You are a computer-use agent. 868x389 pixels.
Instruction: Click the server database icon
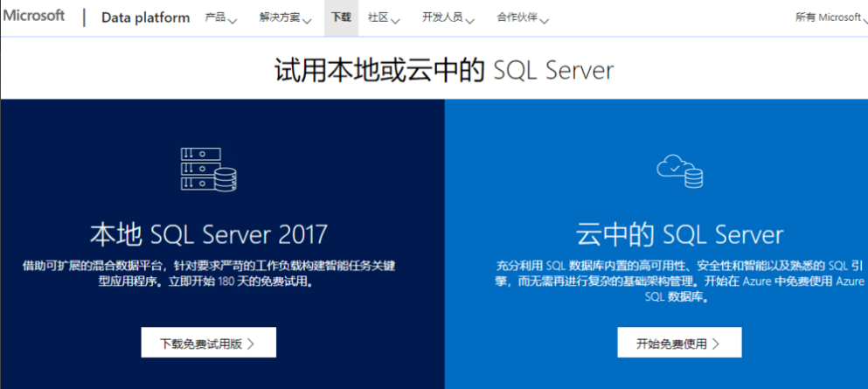click(x=209, y=169)
